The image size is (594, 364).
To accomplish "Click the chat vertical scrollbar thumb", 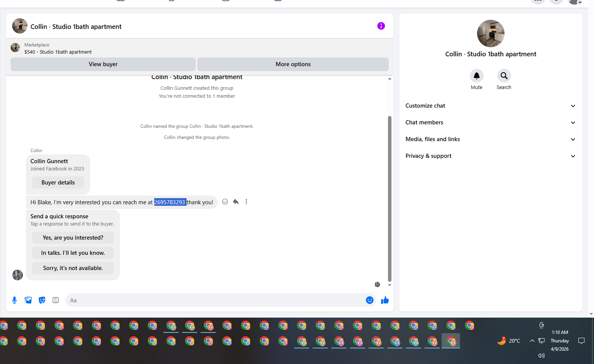I will point(390,199).
